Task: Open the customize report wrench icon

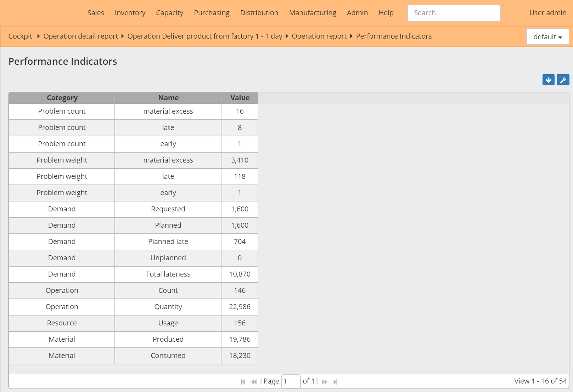Action: tap(563, 80)
